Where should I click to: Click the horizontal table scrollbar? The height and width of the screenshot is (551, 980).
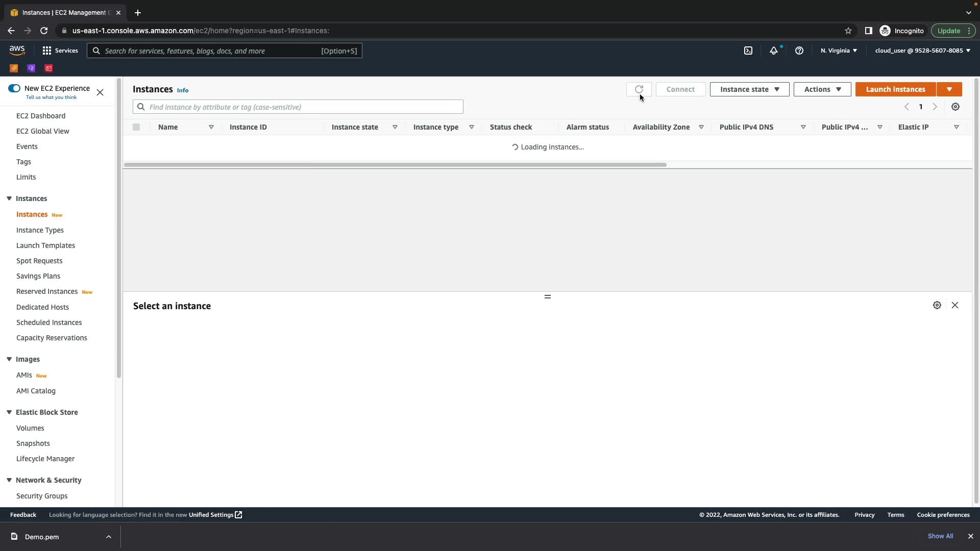point(395,165)
